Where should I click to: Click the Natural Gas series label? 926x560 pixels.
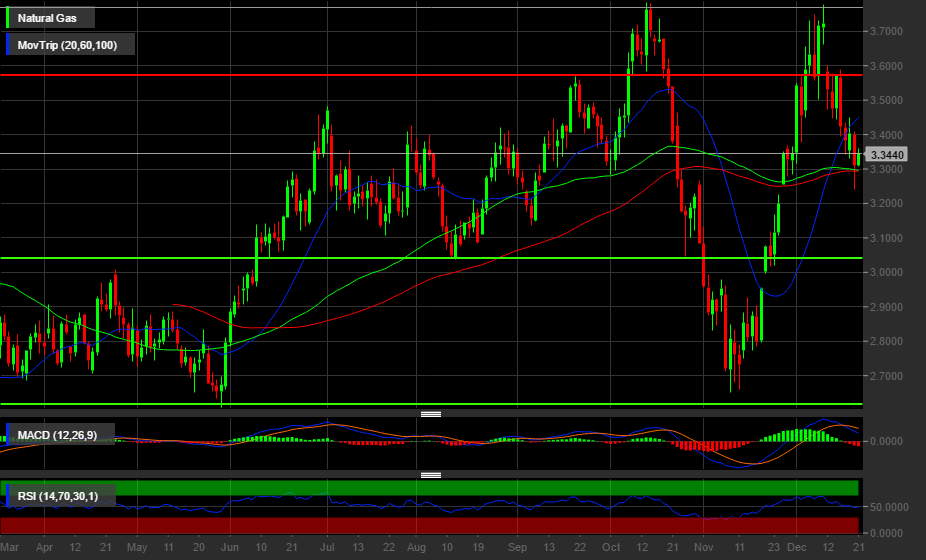click(x=47, y=18)
